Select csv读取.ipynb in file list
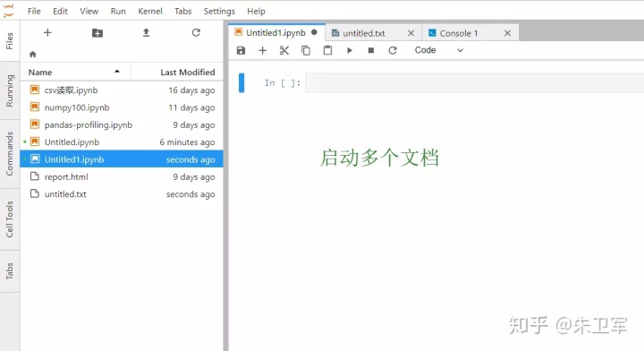Viewport: 644px width, 351px height. (122, 90)
